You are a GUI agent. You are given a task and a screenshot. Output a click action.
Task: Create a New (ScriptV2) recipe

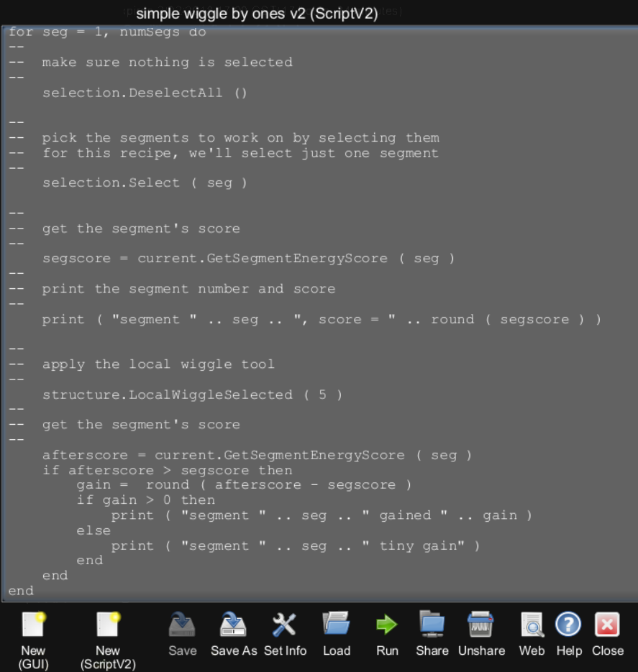(x=108, y=625)
